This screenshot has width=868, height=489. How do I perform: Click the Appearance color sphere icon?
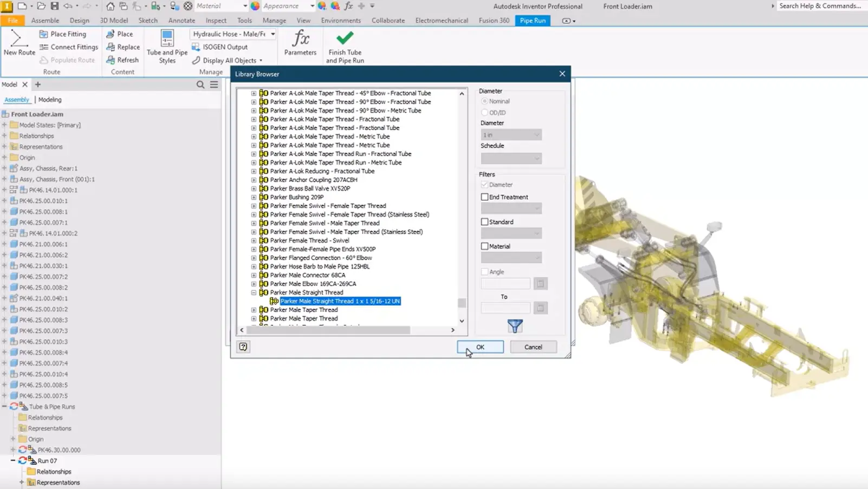(255, 6)
